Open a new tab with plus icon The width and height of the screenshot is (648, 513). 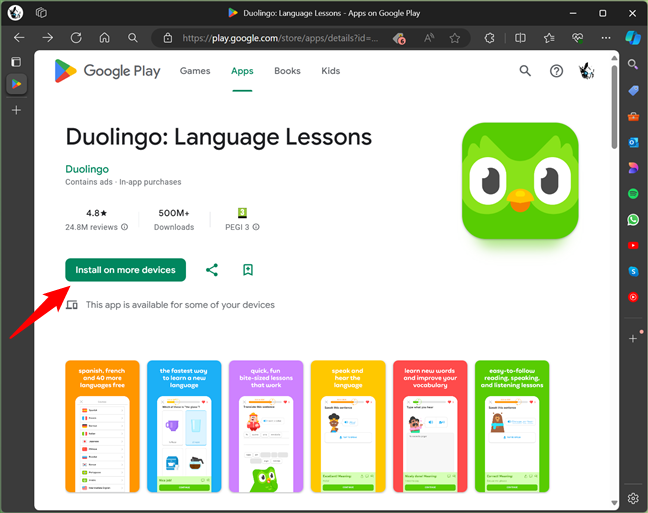click(x=17, y=110)
